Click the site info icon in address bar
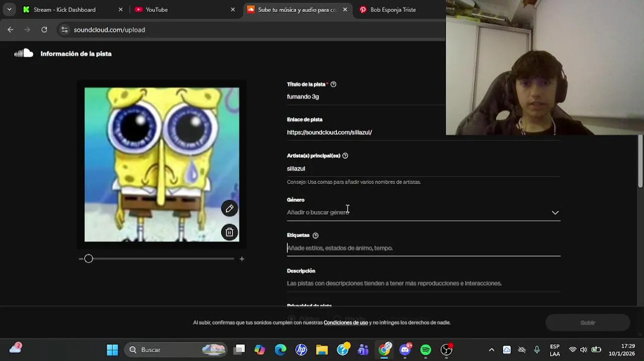This screenshot has height=361, width=644. point(64,30)
